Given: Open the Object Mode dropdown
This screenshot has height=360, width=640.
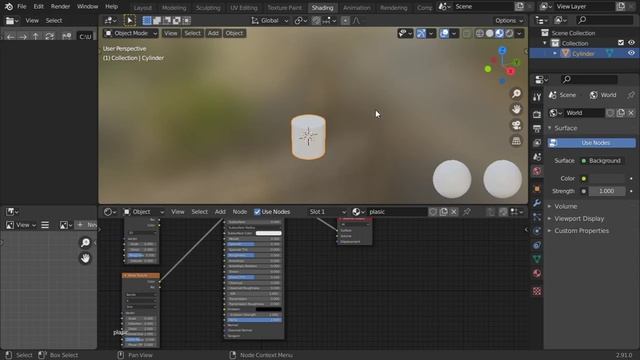Looking at the screenshot, I should (x=131, y=33).
